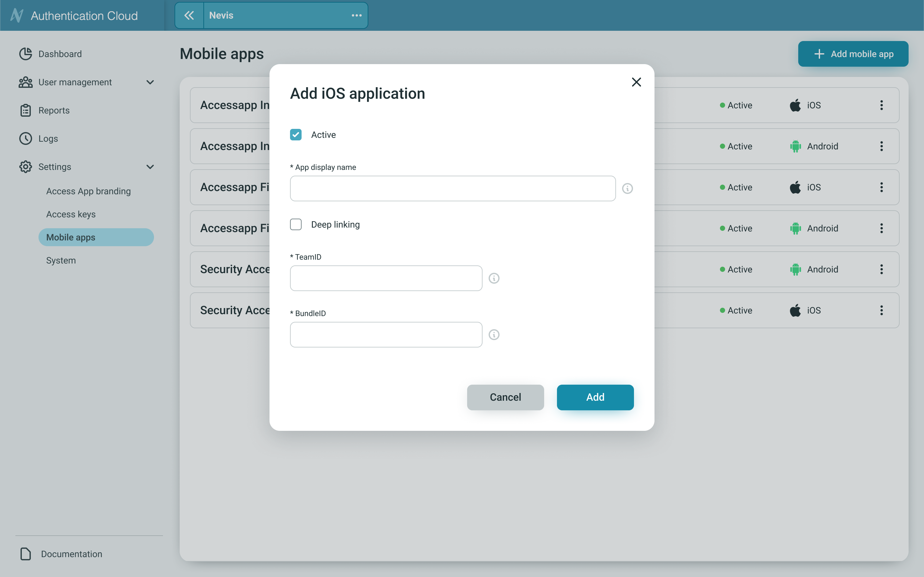Enable Deep linking
Image resolution: width=924 pixels, height=577 pixels.
(296, 224)
